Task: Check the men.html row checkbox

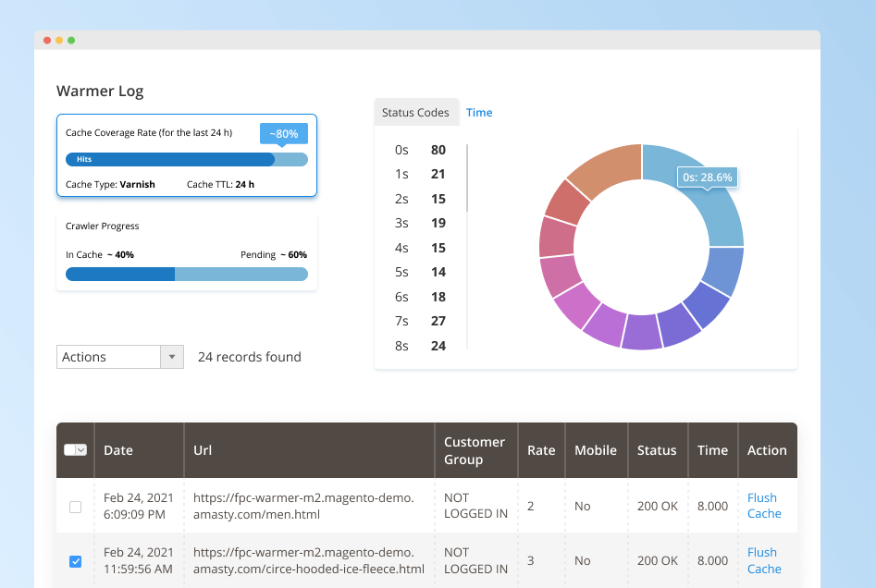Action: 76,507
